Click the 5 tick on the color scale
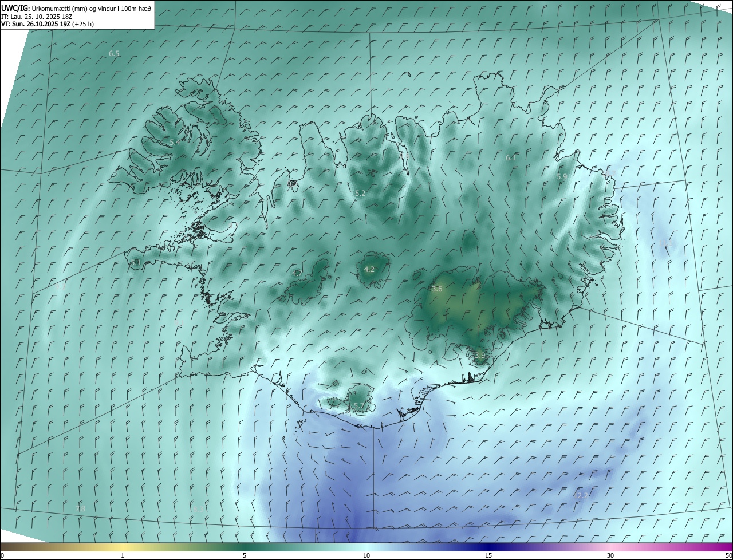Screen dimensions: 733x560 coord(245,555)
